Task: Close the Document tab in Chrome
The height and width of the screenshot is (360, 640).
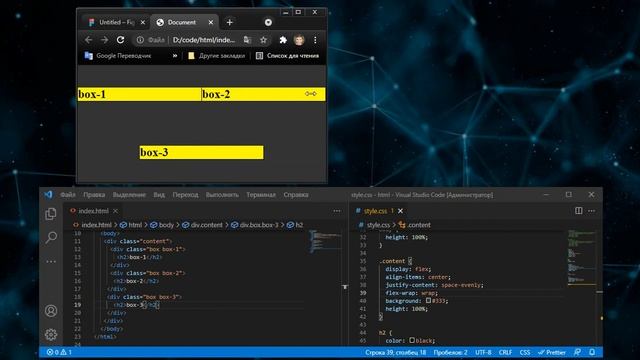Action: tap(211, 22)
